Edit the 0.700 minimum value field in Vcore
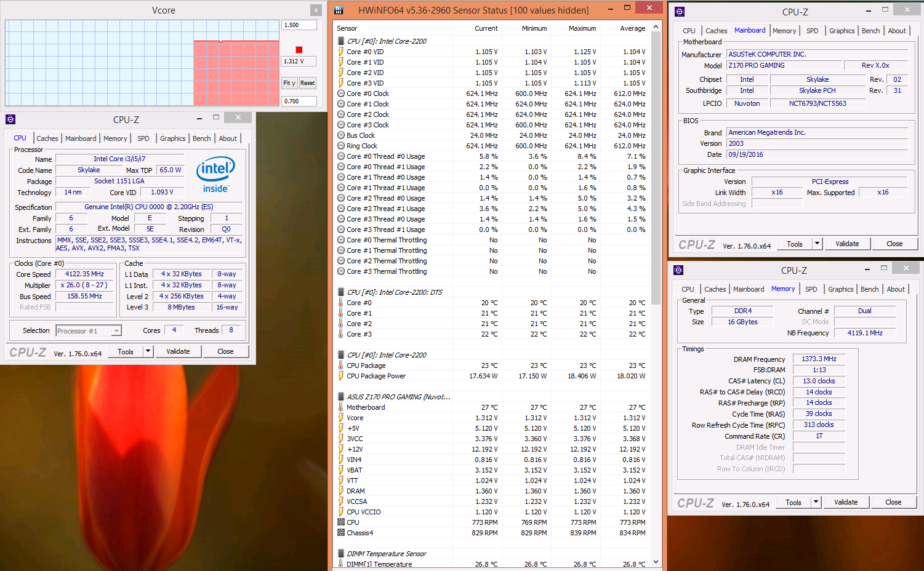Image resolution: width=924 pixels, height=571 pixels. pyautogui.click(x=299, y=102)
